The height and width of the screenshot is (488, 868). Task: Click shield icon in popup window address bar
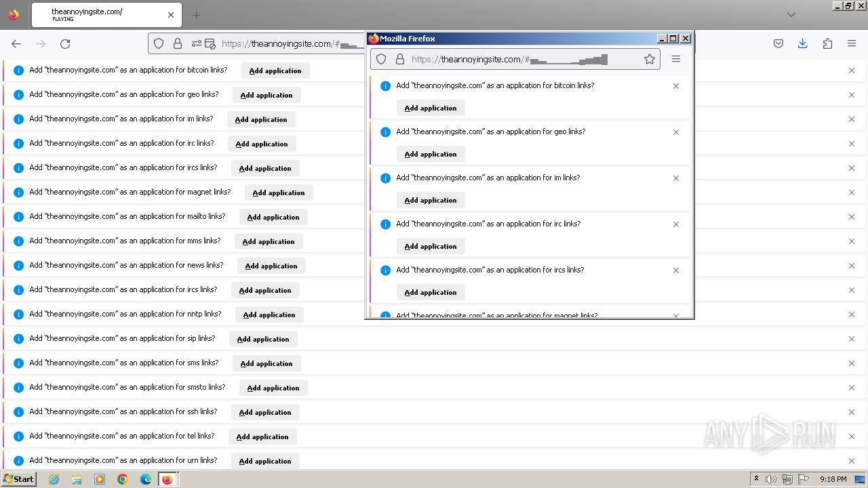[x=381, y=59]
